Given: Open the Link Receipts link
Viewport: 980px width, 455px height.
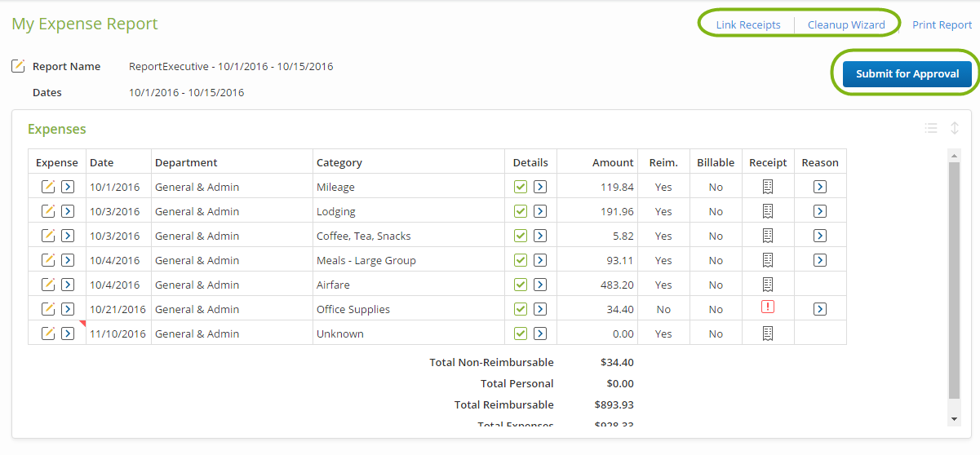Looking at the screenshot, I should (x=748, y=24).
